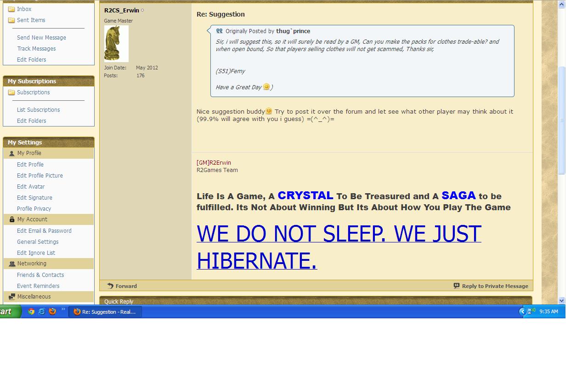Image resolution: width=588 pixels, height=368 pixels.
Task: Open R2CS_Erwin's user profile link
Action: tap(121, 10)
